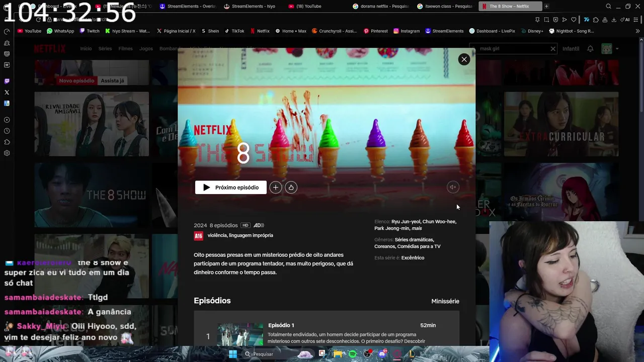
Task: Open the 'Os Irmãos Grimm' series thumbnail
Action: (x=561, y=196)
